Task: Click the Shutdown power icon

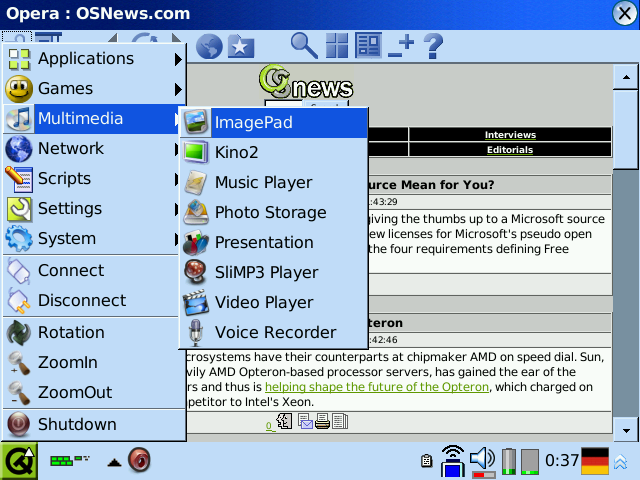Action: pyautogui.click(x=19, y=424)
